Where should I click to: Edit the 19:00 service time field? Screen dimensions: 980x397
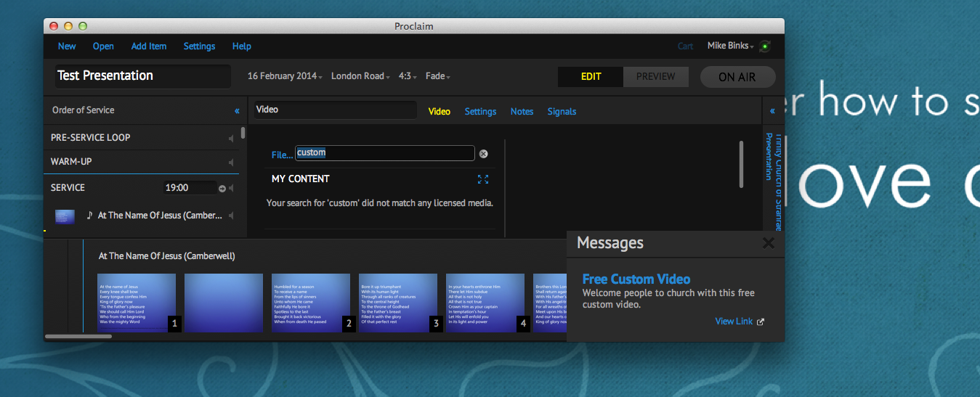[x=190, y=188]
